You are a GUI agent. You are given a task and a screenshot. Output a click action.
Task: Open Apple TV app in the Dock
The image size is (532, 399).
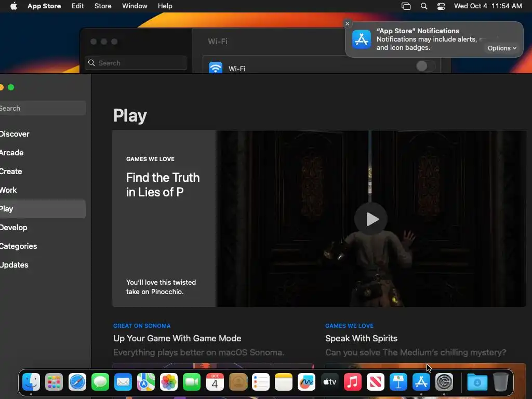pos(329,382)
